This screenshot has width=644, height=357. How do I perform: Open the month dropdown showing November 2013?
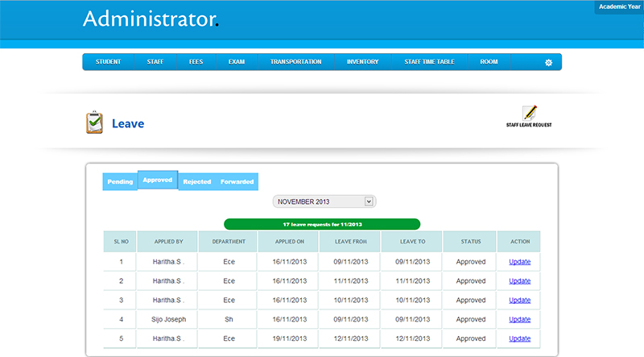(x=324, y=201)
